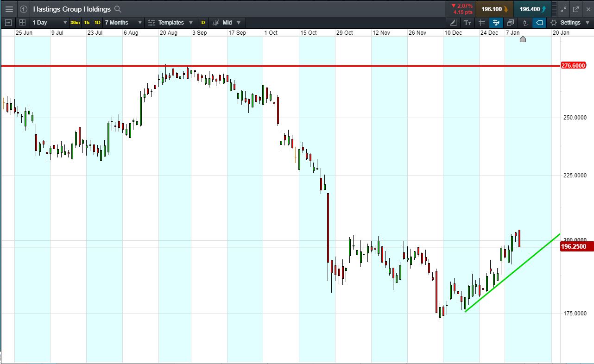Open the Mid price type dropdown
Viewport: 594px width, 364px height.
click(x=227, y=22)
